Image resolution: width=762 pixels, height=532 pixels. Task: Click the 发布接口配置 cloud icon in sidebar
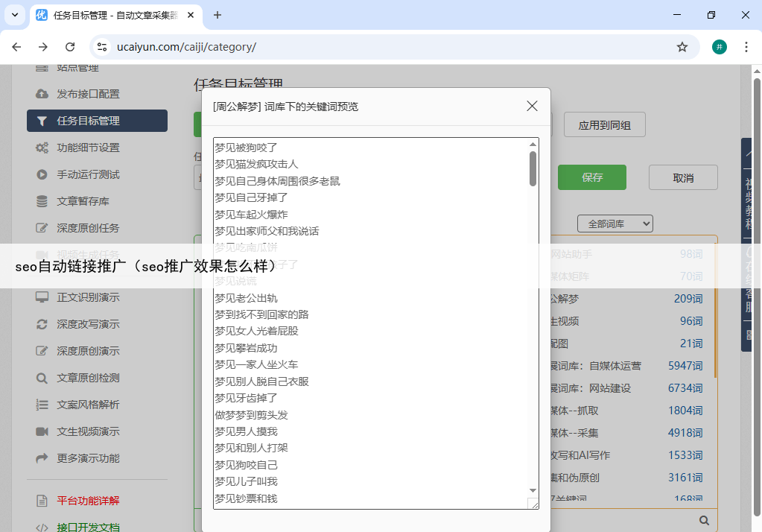tap(42, 94)
